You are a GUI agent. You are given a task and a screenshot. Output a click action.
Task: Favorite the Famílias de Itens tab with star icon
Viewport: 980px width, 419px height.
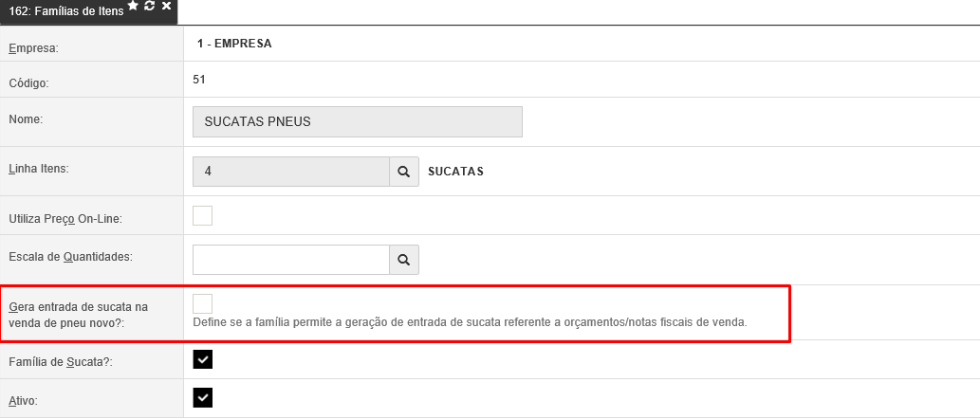tap(133, 5)
